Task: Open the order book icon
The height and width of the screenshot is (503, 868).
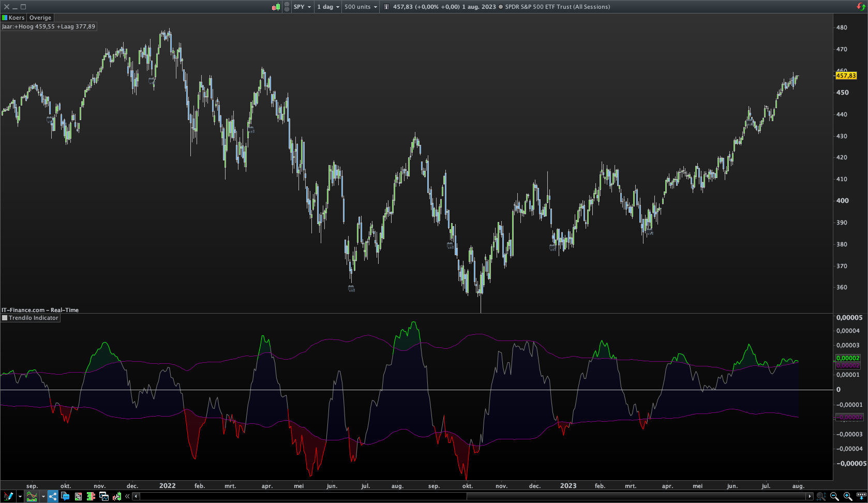Action: [x=91, y=496]
